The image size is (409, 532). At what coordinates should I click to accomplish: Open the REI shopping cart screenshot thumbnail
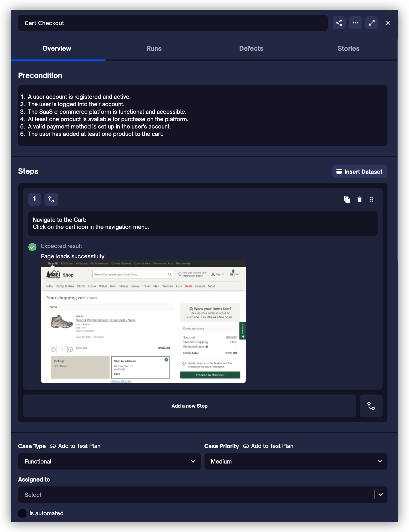[143, 322]
